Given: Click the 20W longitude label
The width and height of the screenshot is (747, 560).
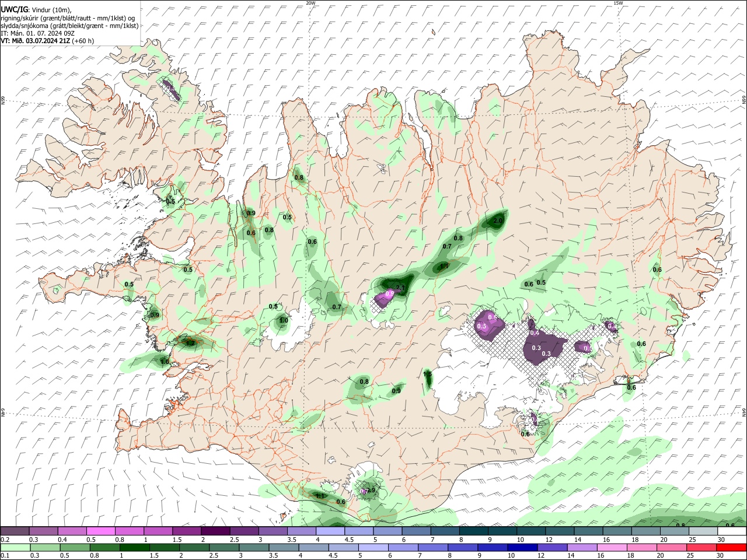Looking at the screenshot, I should click(310, 3).
